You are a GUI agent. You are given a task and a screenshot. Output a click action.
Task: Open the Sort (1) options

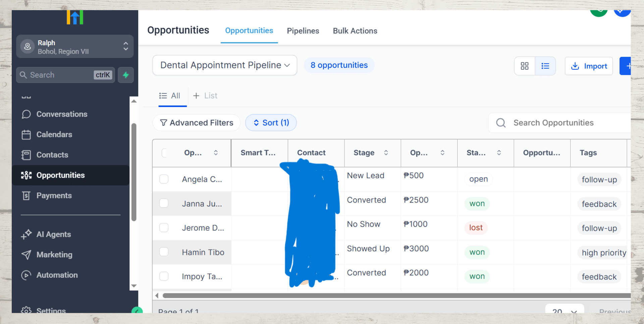coord(271,123)
